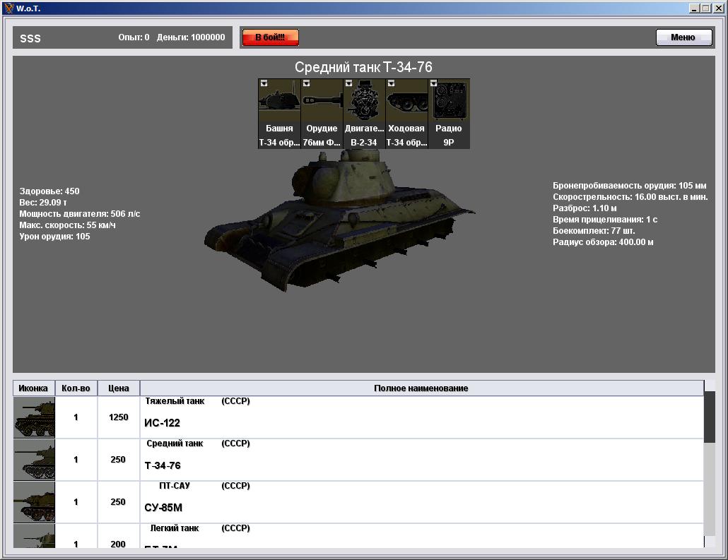Select the Двигатель engine module icon
The height and width of the screenshot is (560, 728).
click(x=364, y=100)
